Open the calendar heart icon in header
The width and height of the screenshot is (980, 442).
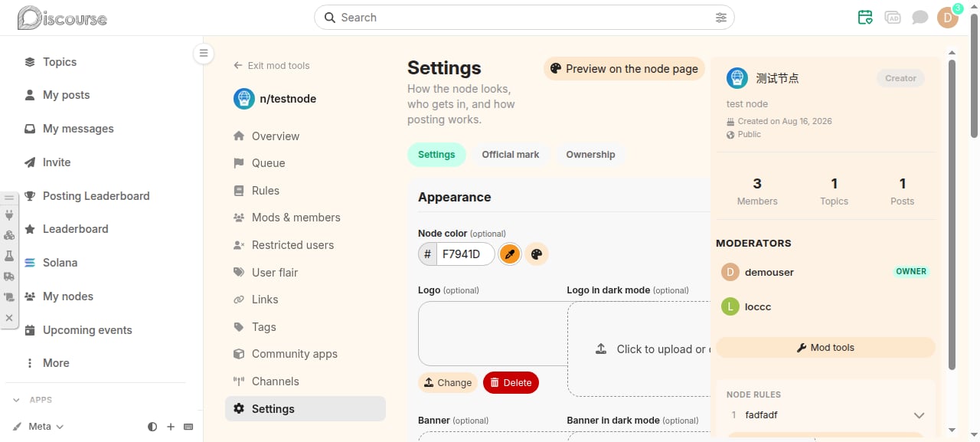point(865,17)
